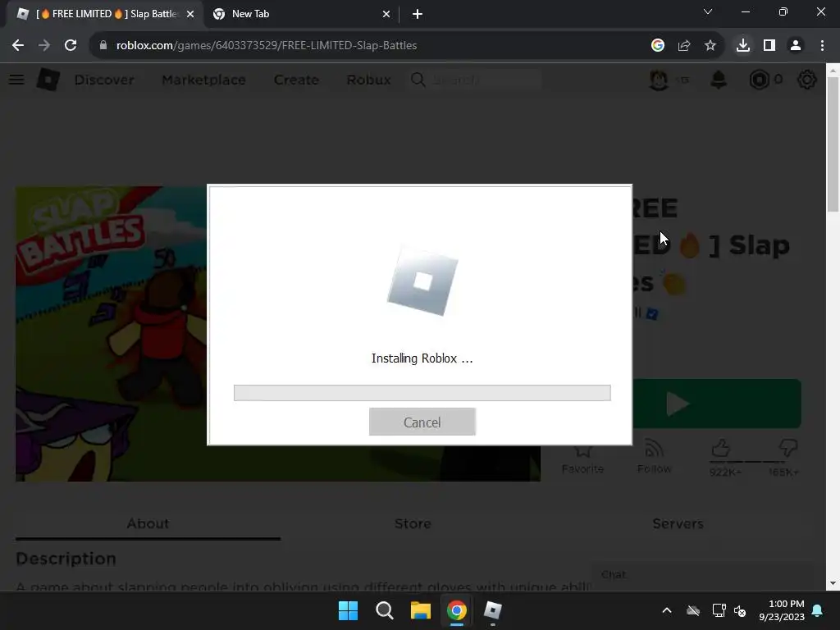The image size is (840, 630).
Task: Open display network tray icon
Action: 719,610
